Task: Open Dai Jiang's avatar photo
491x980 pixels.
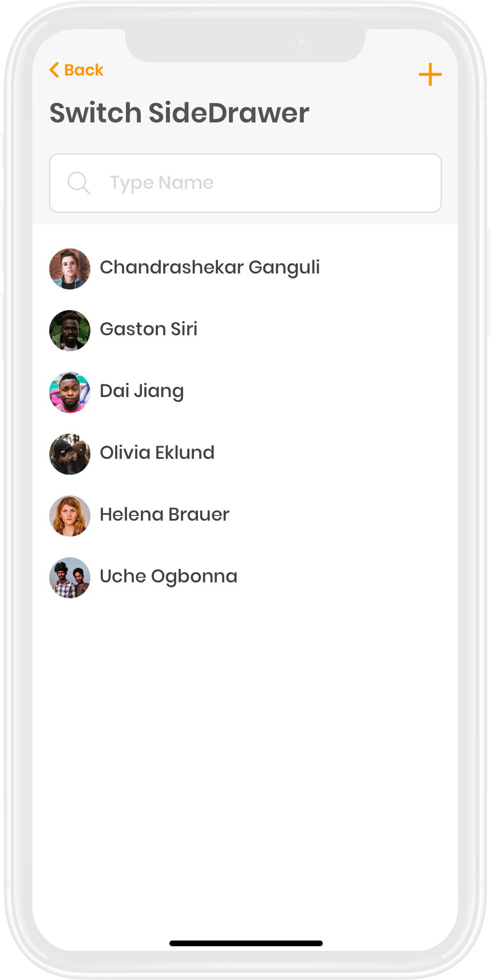Action: [x=70, y=392]
